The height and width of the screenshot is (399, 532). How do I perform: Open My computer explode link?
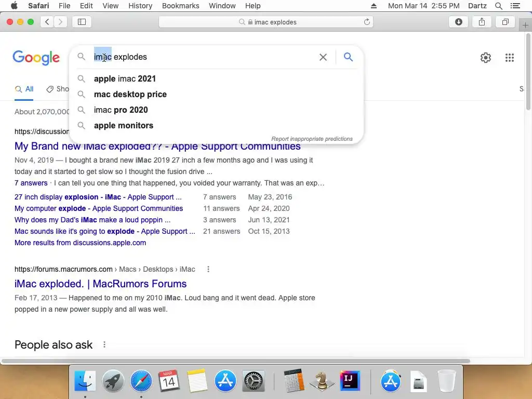pyautogui.click(x=99, y=208)
